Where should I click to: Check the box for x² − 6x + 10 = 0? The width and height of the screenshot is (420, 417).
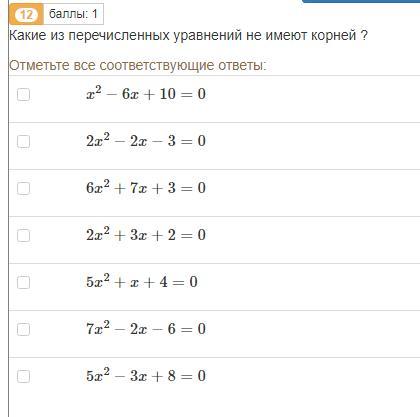[x=23, y=94]
